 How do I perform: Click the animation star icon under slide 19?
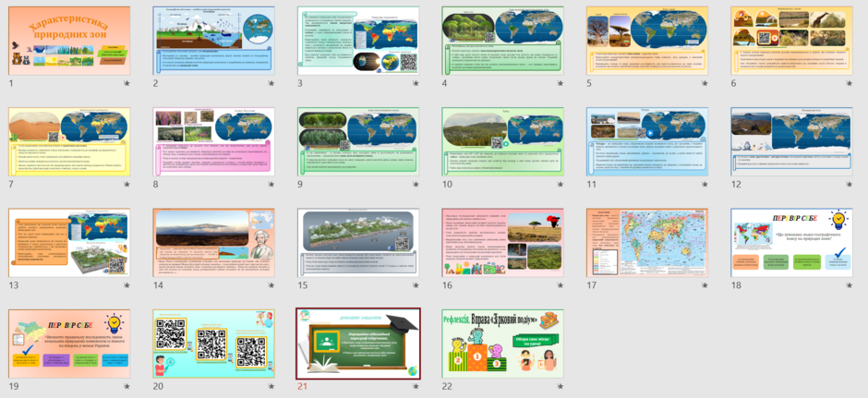pos(127,386)
